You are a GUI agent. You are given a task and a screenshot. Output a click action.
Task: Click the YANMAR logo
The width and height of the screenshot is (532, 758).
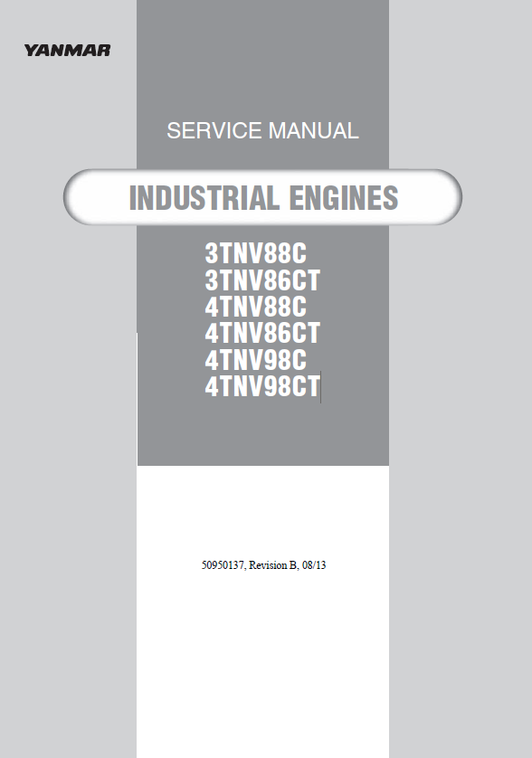point(67,51)
